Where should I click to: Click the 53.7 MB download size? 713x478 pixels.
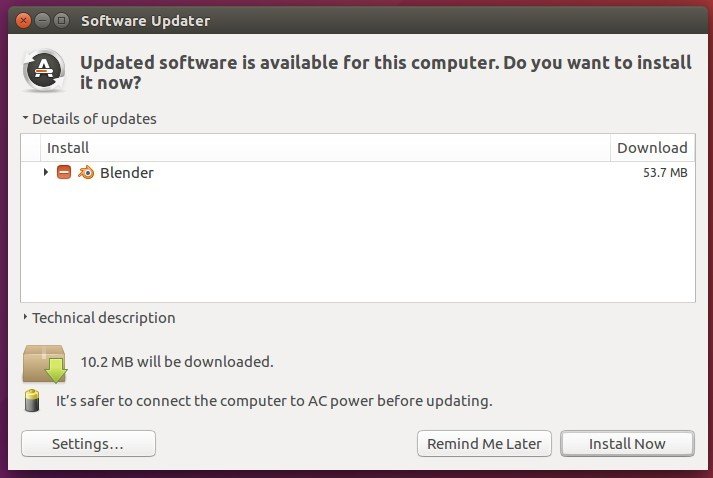(664, 173)
